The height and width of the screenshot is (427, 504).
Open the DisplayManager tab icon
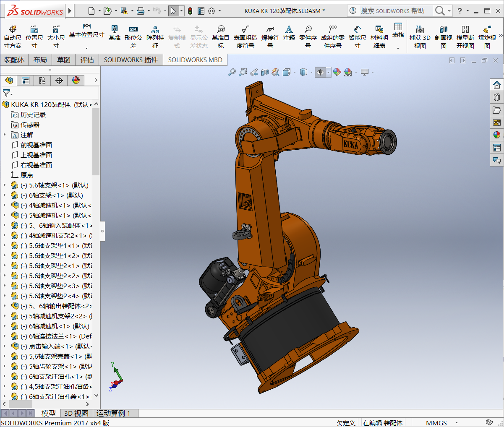[76, 80]
